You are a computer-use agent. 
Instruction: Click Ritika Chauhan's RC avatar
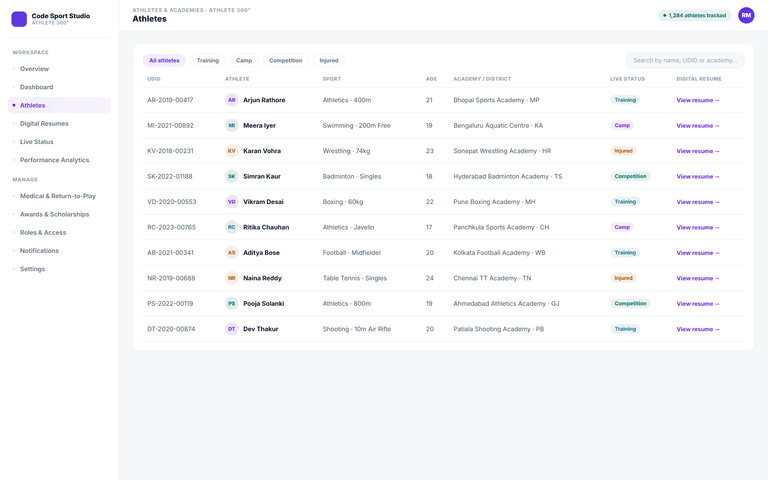[x=232, y=227]
